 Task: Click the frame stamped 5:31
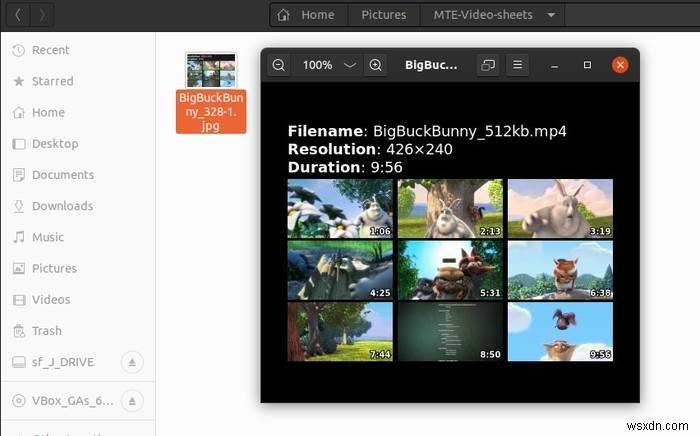click(450, 270)
